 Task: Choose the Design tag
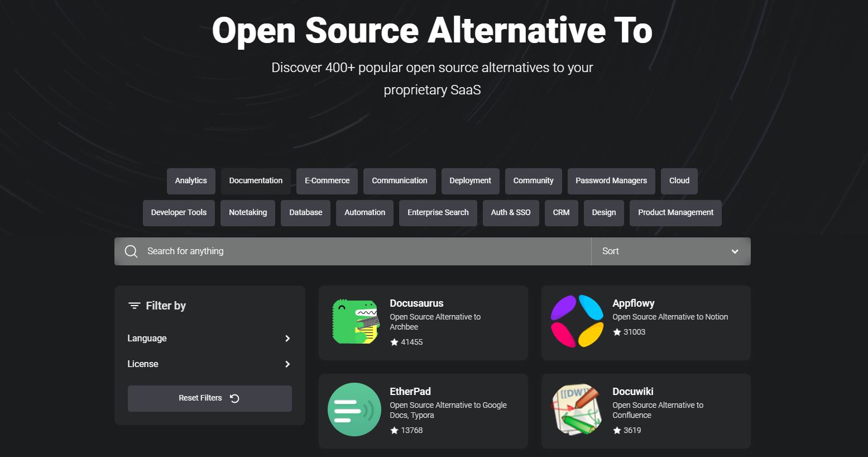604,213
